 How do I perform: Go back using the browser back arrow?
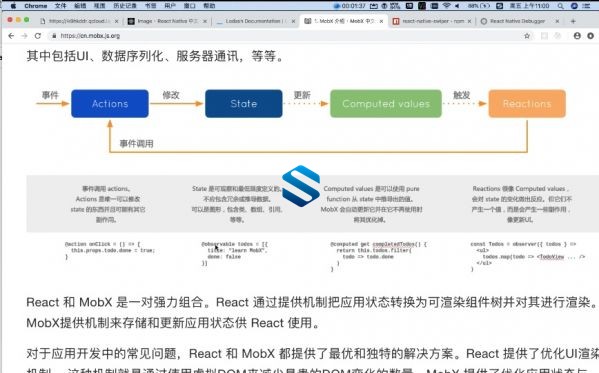pos(11,36)
